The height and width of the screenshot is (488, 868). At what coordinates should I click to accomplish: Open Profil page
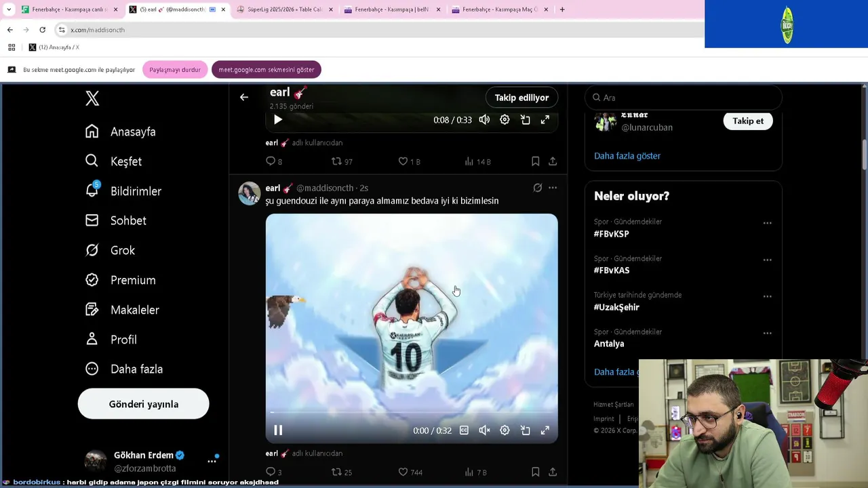click(111, 340)
